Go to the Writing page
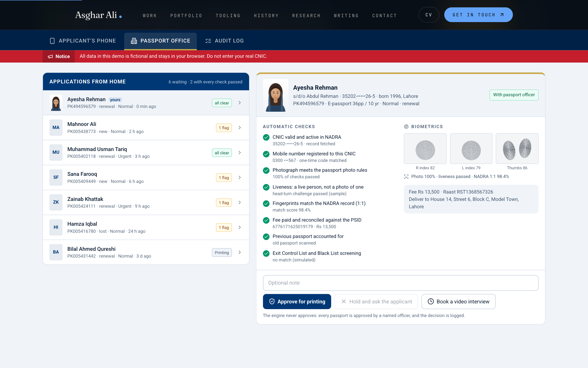The height and width of the screenshot is (368, 588). pos(346,16)
